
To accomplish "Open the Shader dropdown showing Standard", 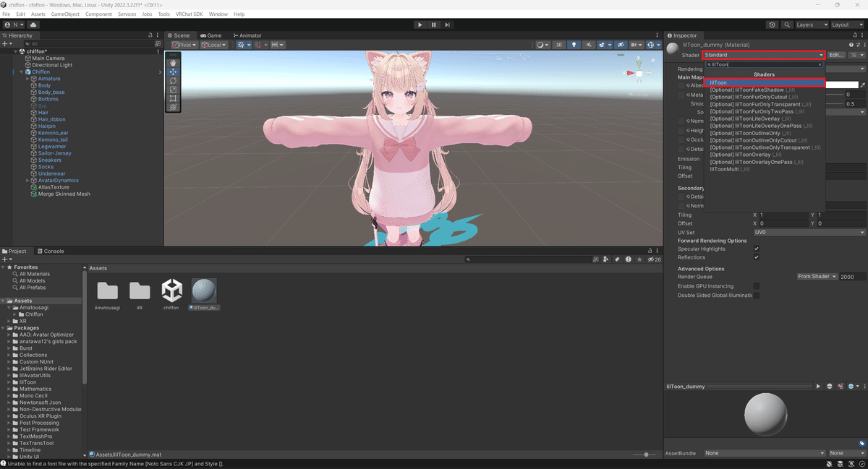I will pyautogui.click(x=763, y=55).
